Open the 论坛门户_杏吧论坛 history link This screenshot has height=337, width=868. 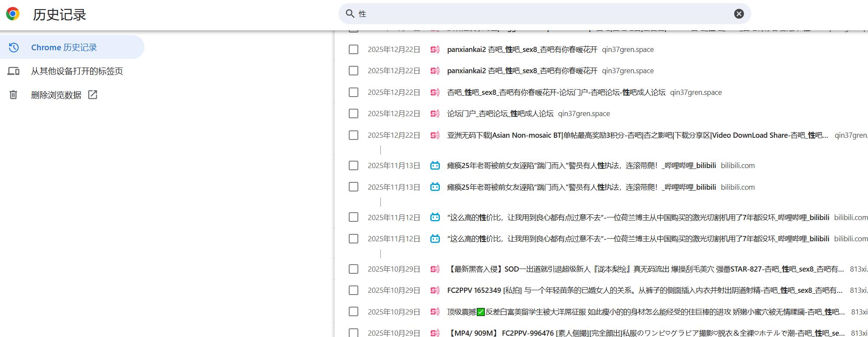coord(500,113)
